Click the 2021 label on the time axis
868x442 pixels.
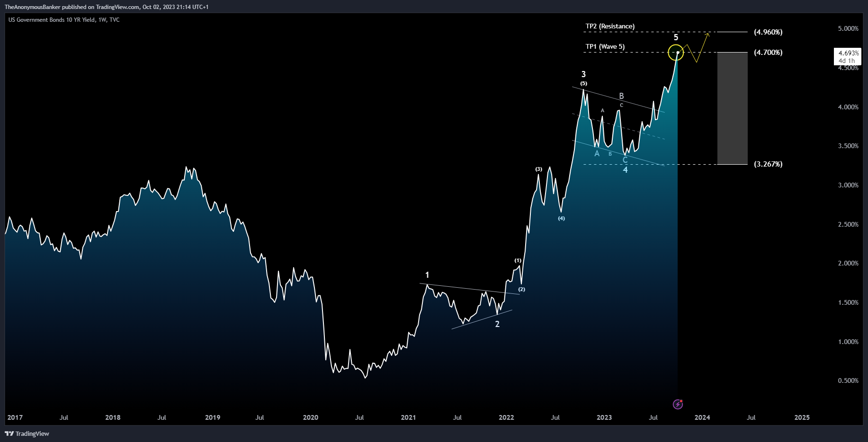pyautogui.click(x=408, y=417)
